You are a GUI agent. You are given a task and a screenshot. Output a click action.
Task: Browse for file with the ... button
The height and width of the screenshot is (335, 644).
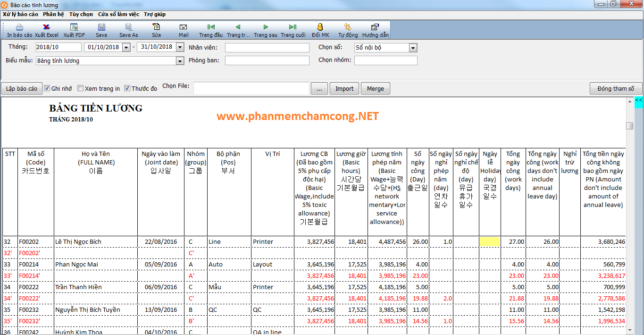pos(319,88)
